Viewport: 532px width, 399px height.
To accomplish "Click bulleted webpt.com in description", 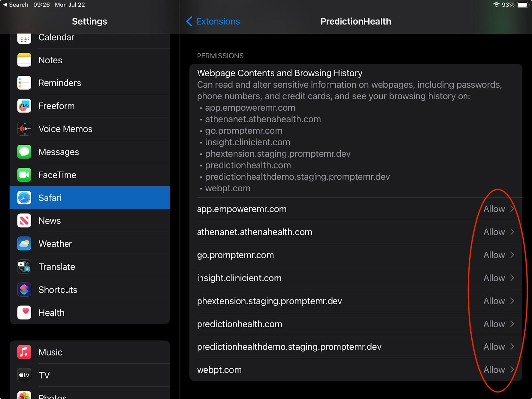I will point(228,188).
